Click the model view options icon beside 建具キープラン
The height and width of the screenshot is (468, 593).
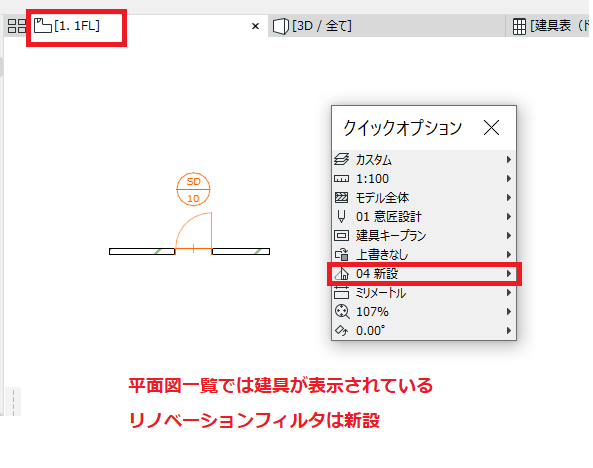342,236
